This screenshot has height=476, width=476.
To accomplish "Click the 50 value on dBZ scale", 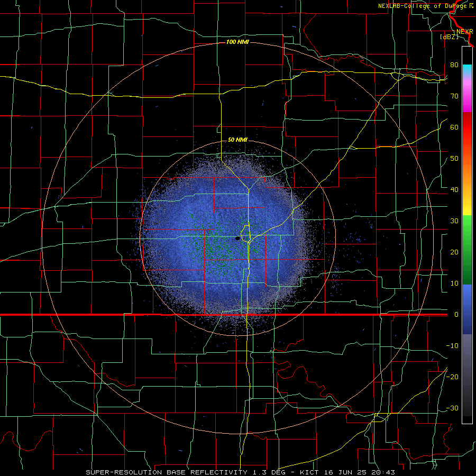I will point(454,159).
